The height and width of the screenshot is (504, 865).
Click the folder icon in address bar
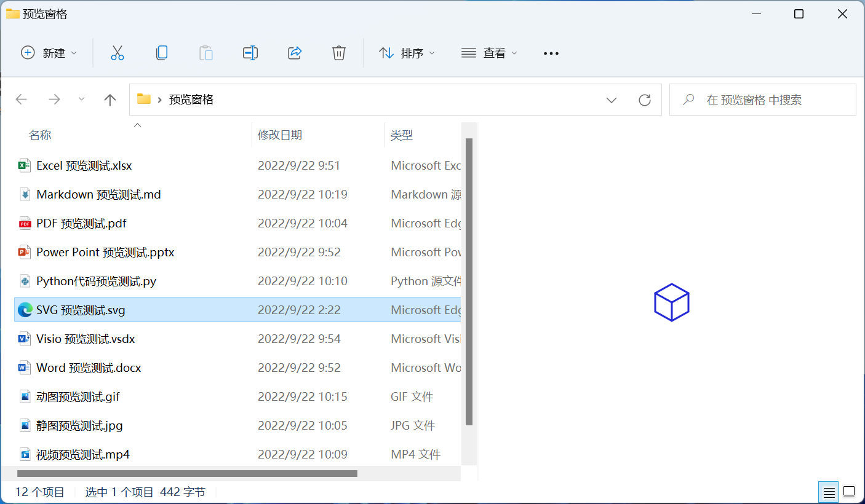(144, 99)
